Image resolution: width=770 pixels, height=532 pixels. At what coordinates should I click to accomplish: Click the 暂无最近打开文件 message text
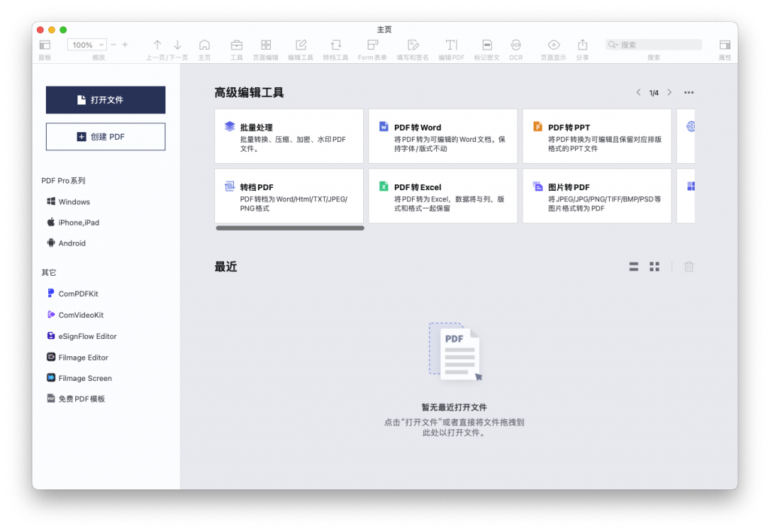(x=454, y=407)
